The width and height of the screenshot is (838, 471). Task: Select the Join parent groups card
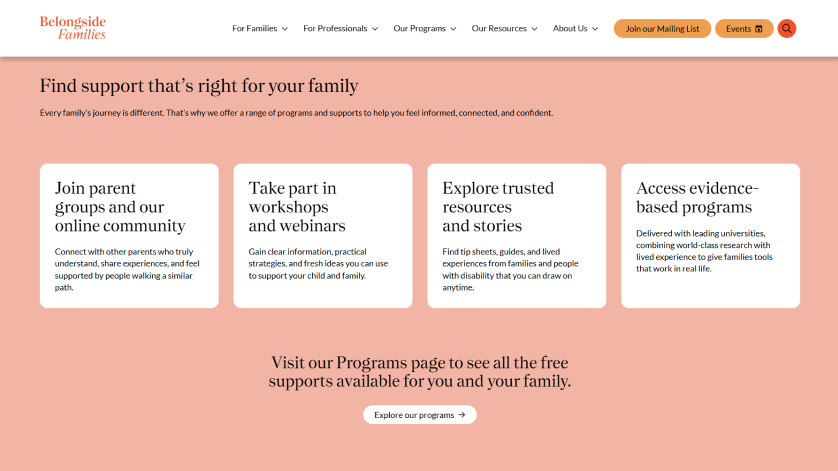coord(129,236)
